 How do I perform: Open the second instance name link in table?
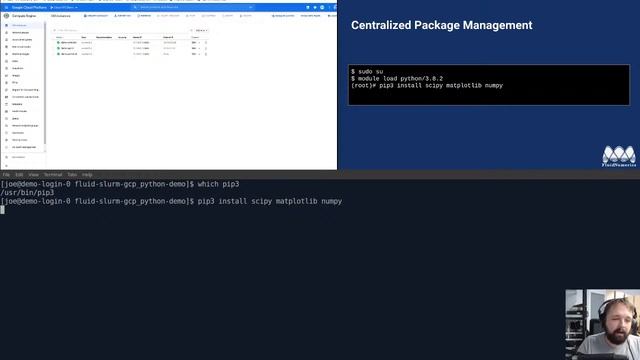[x=68, y=48]
